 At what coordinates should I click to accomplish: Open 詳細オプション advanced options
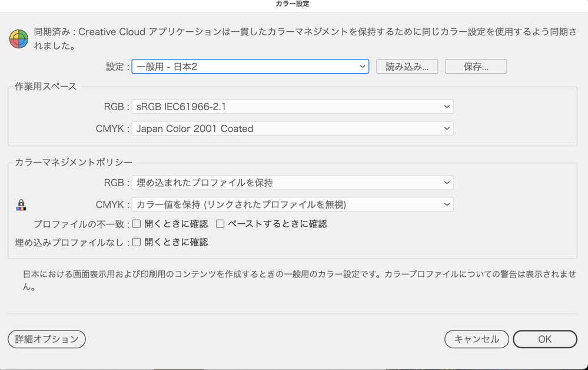(46, 339)
